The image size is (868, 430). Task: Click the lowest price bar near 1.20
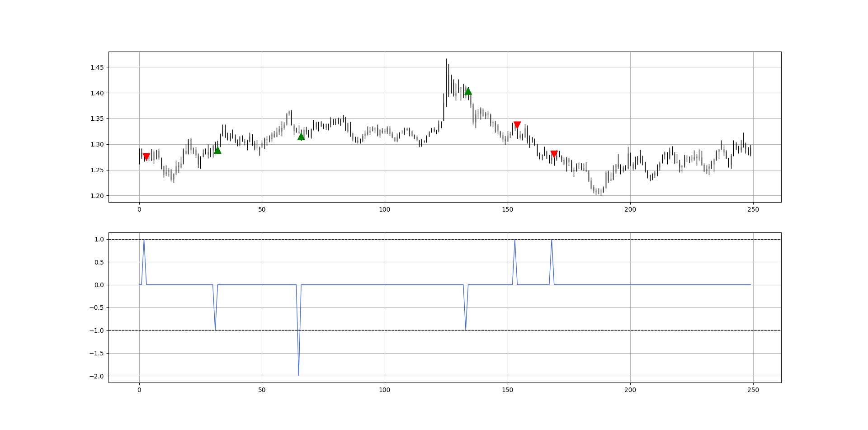(600, 192)
